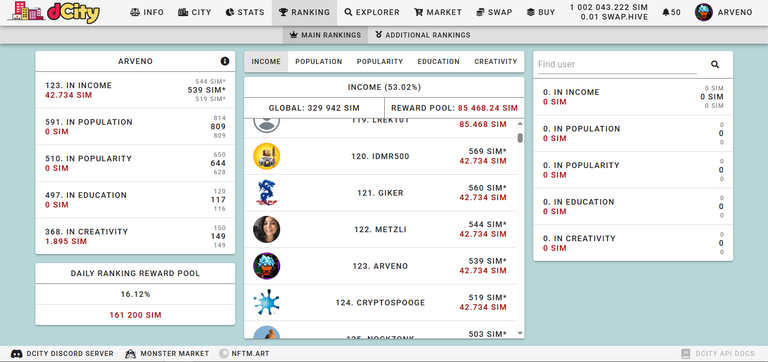
Task: Click the notifications bell icon
Action: point(666,12)
